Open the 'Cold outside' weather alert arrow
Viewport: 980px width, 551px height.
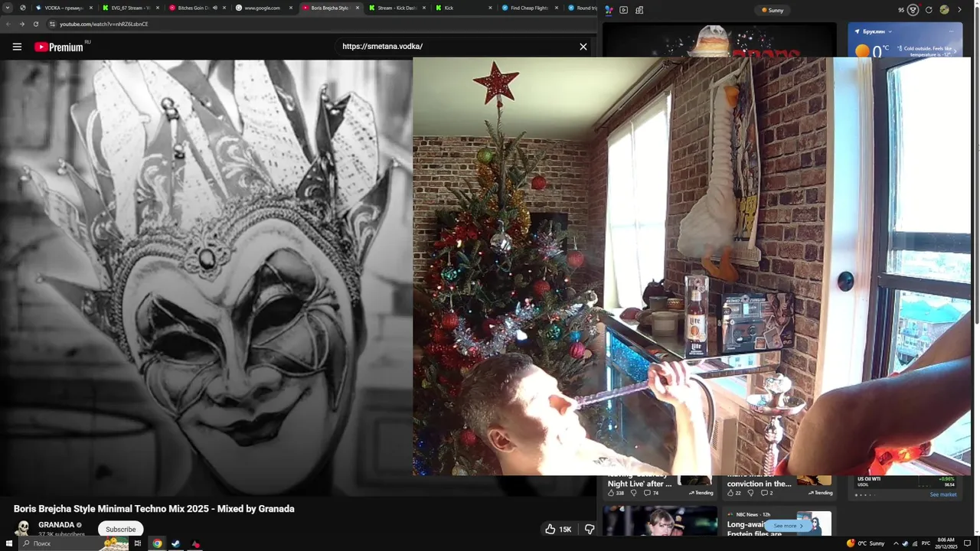pos(955,51)
